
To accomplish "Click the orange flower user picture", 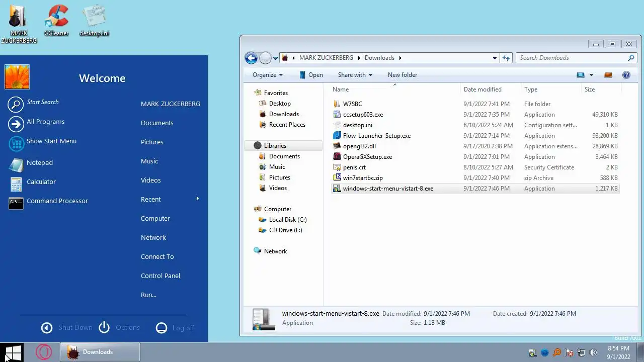I will (17, 77).
